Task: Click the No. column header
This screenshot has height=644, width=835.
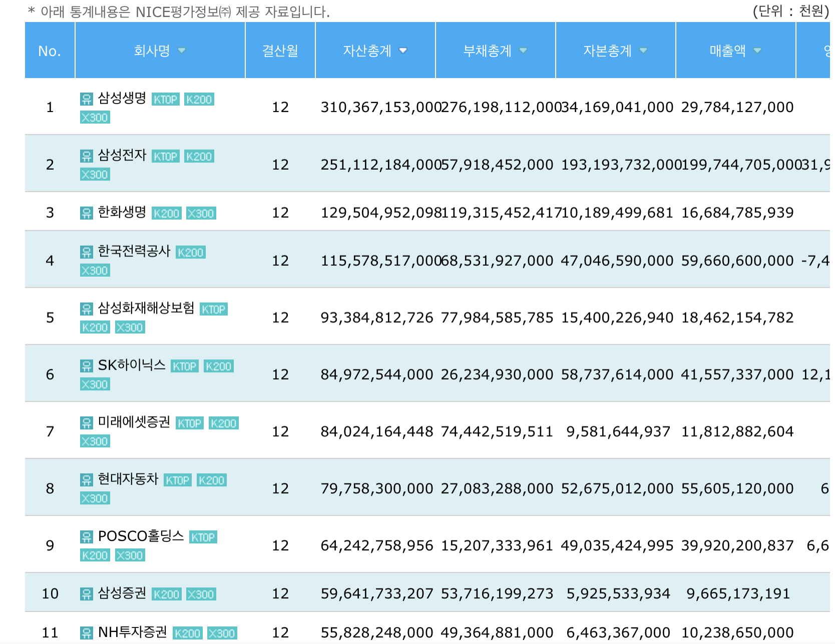Action: pos(50,51)
